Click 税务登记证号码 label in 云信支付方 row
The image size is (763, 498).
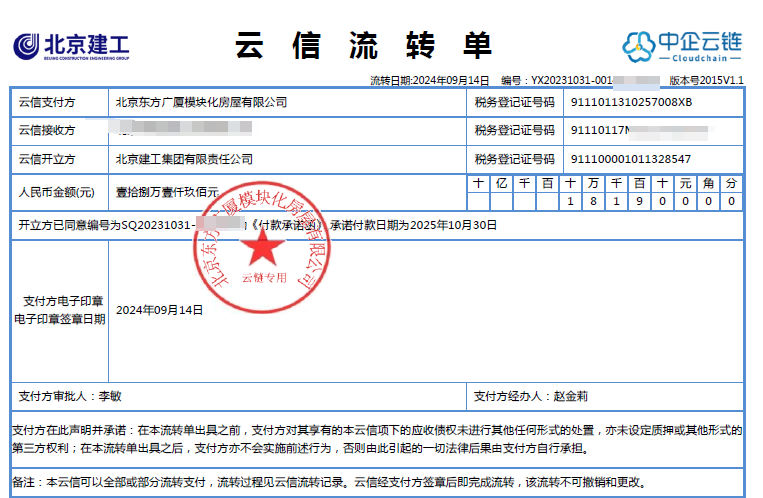click(514, 102)
